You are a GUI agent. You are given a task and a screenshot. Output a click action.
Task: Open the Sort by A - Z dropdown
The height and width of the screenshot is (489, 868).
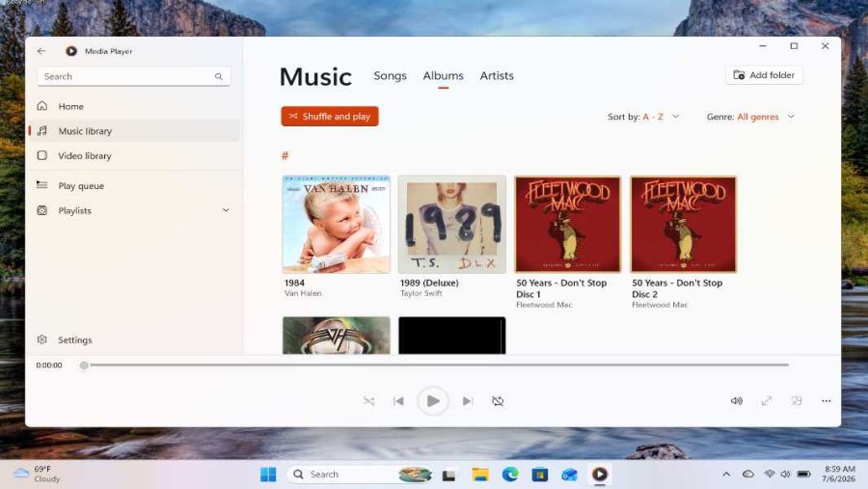pos(643,117)
